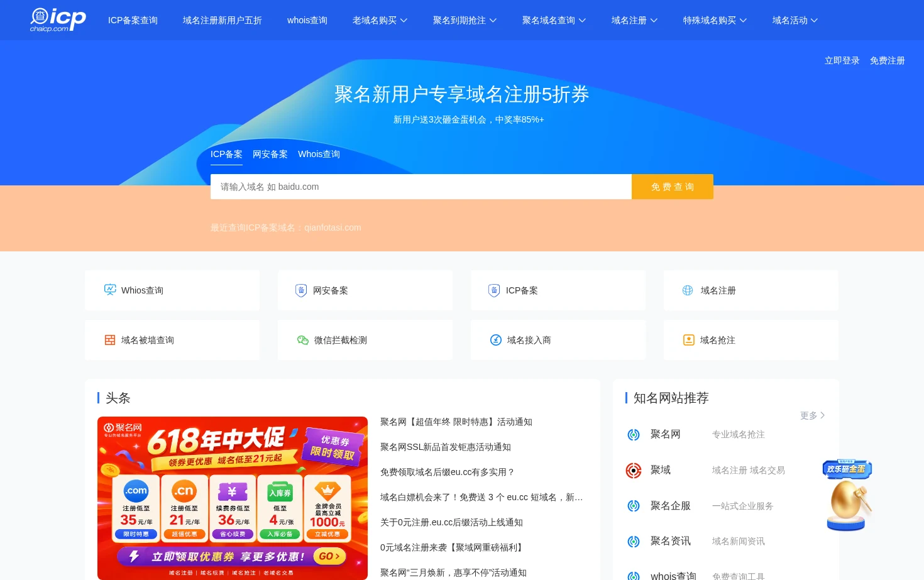
Task: Click GO button on 618 banner
Action: (329, 556)
